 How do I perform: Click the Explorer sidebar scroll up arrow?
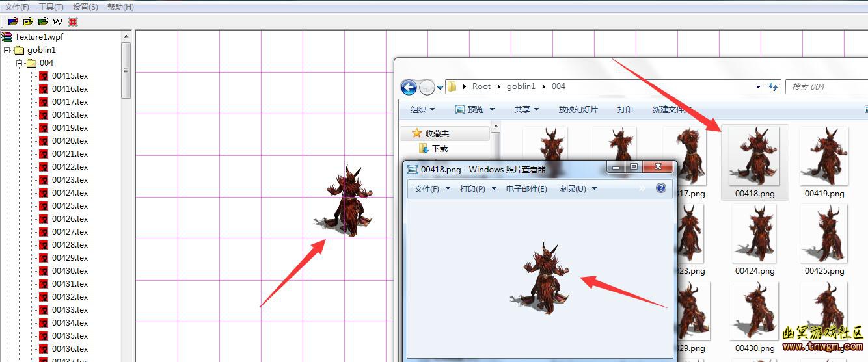click(x=496, y=126)
